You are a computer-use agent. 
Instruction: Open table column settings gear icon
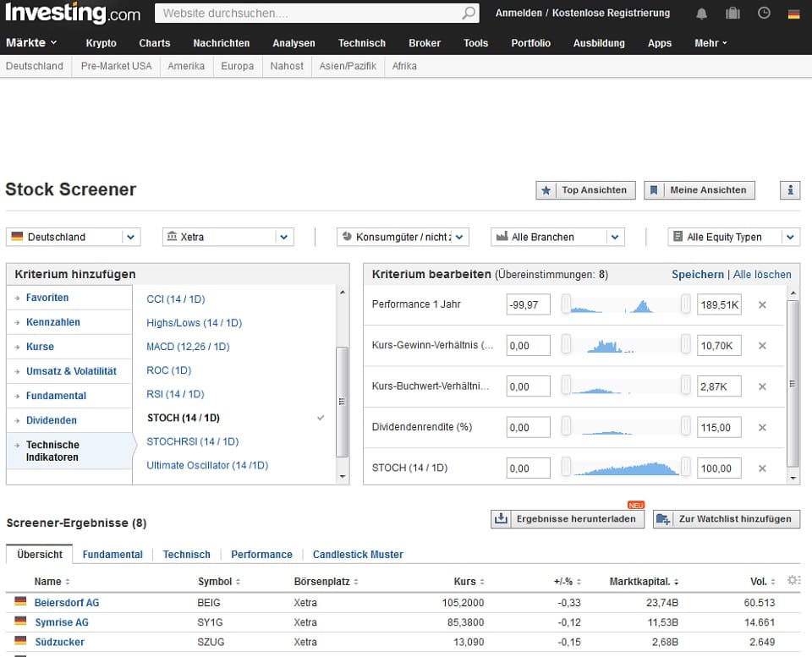(x=793, y=580)
